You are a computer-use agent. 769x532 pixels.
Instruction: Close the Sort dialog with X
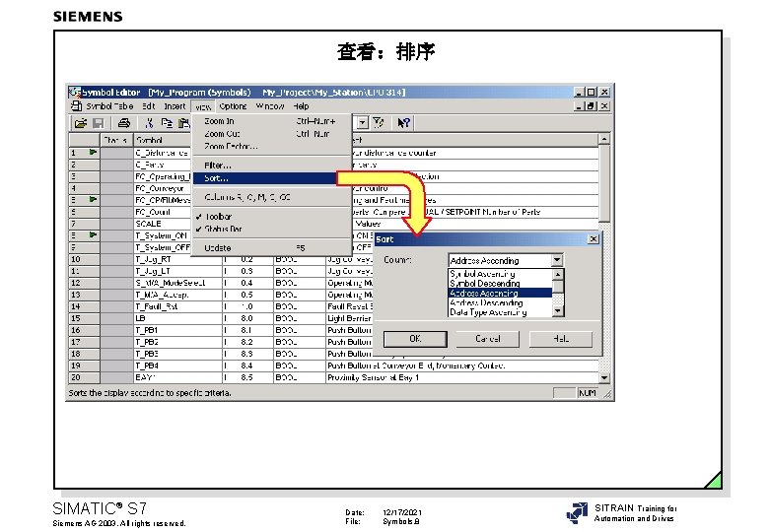(594, 239)
